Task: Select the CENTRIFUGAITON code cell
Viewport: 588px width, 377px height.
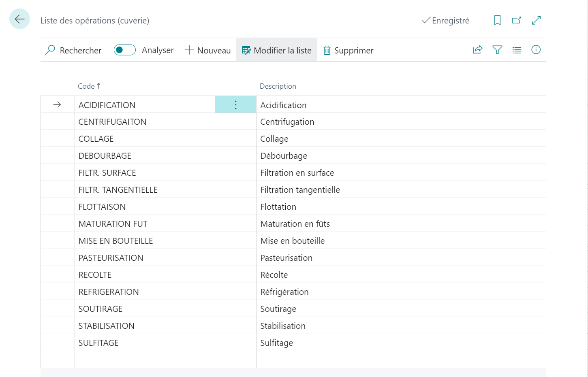Action: [112, 122]
